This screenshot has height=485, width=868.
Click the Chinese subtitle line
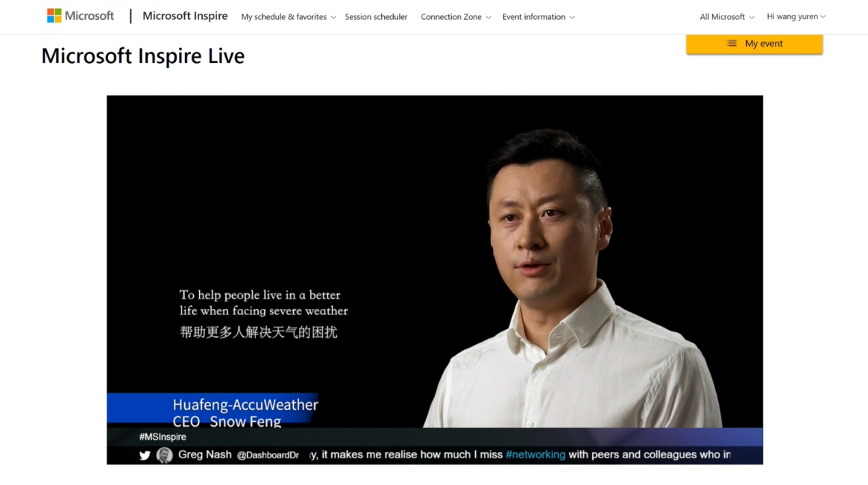click(258, 332)
